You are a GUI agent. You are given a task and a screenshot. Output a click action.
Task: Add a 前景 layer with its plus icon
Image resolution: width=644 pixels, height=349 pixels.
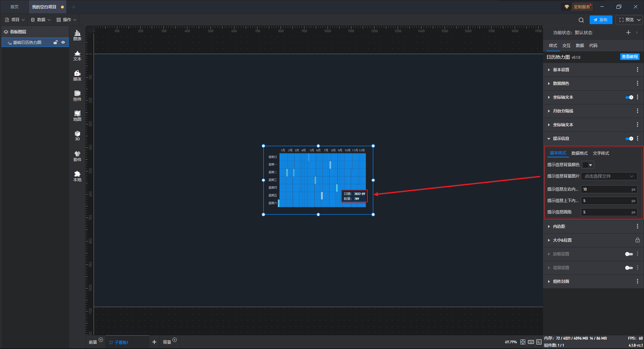tap(101, 340)
